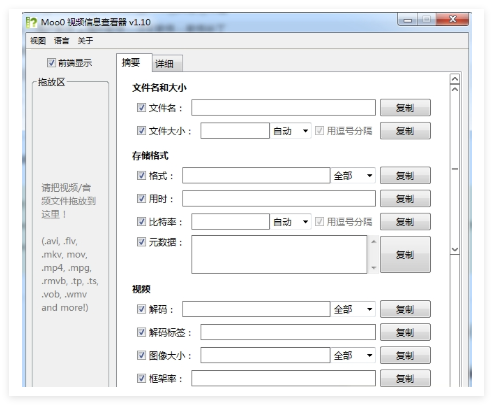493x405 pixels.
Task: Click the large 复制 button for 元数据
Action: [x=405, y=255]
